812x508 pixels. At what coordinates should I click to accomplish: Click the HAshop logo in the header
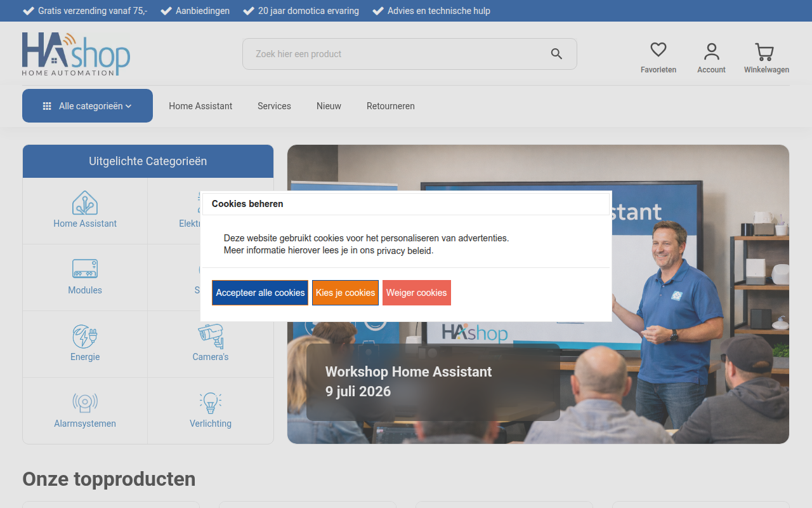pos(76,54)
